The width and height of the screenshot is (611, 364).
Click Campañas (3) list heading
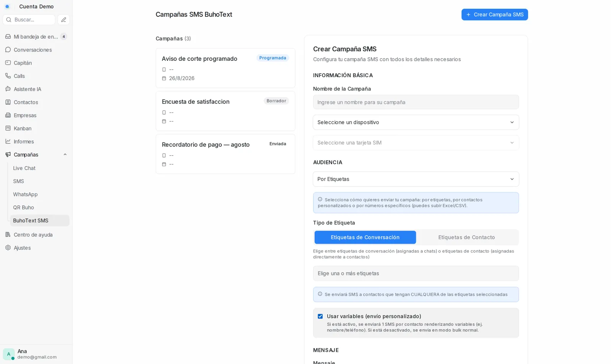tap(173, 39)
